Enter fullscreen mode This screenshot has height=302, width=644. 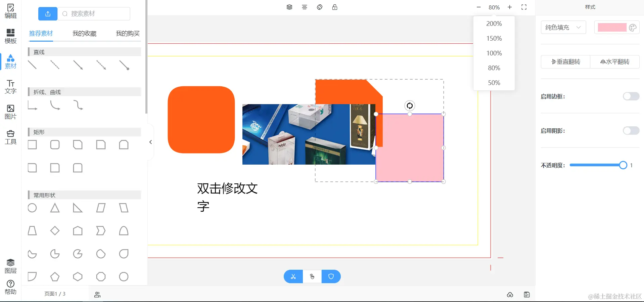click(x=524, y=7)
